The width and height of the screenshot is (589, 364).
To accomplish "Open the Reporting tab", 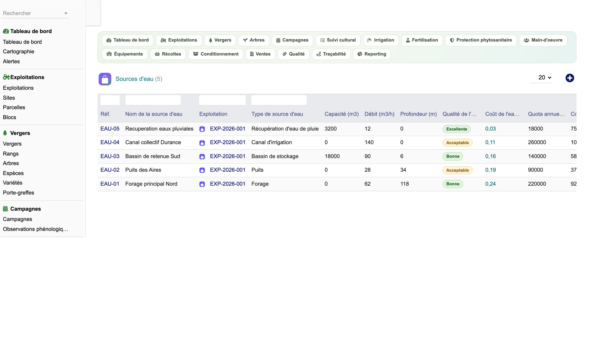I will coord(372,54).
